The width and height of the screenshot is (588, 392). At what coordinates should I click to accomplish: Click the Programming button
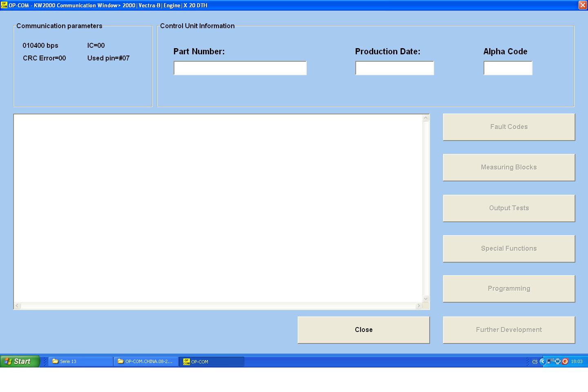[509, 289]
